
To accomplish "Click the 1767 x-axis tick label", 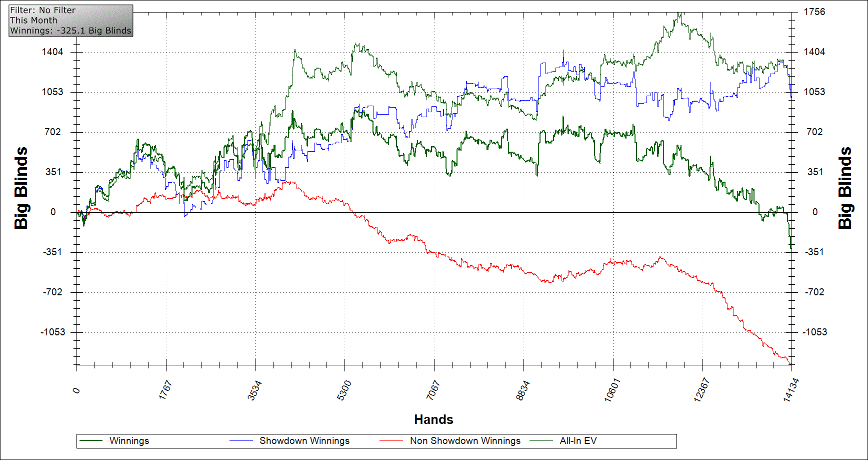I will (x=165, y=390).
